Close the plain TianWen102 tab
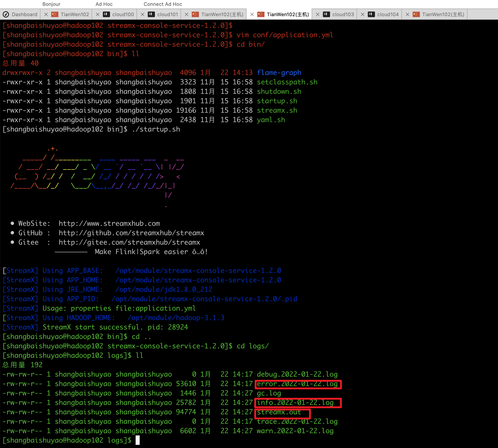 click(46, 14)
